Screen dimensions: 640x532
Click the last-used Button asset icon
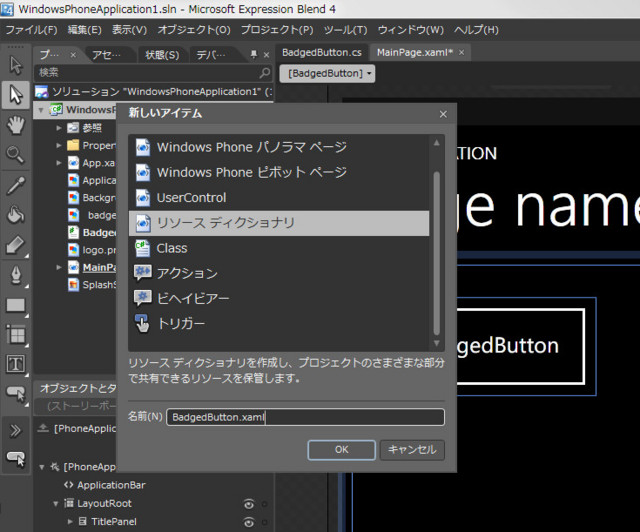16,459
